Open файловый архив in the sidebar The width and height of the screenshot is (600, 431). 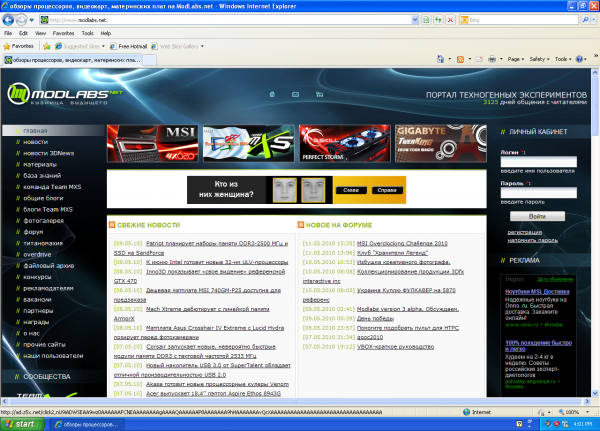(x=49, y=266)
